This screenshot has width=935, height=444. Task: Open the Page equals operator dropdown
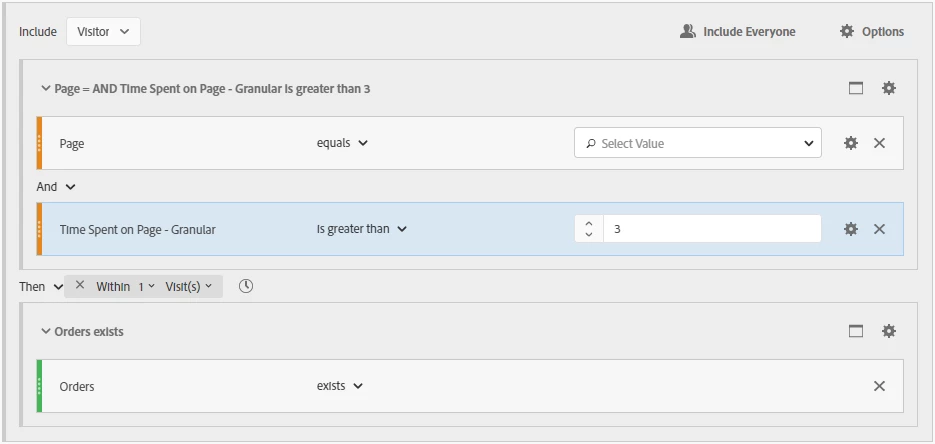(342, 143)
